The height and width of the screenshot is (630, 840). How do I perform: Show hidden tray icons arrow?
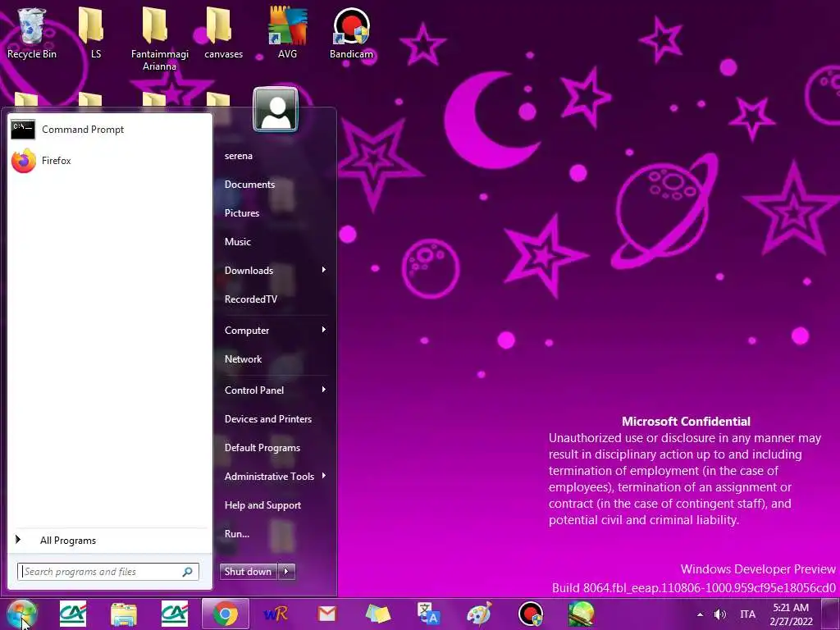[701, 614]
